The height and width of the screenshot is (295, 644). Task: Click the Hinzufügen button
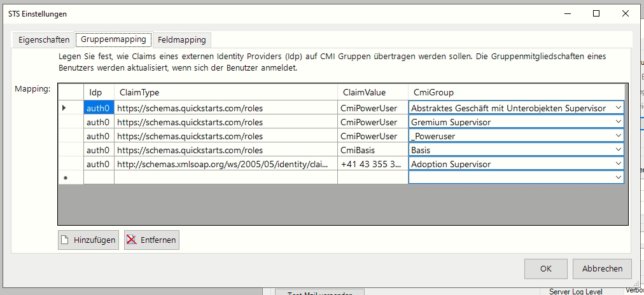coord(88,240)
